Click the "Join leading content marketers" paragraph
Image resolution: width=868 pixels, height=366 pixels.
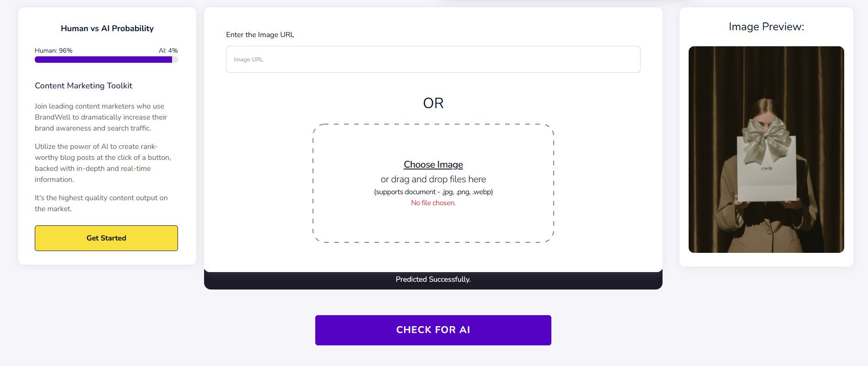101,117
